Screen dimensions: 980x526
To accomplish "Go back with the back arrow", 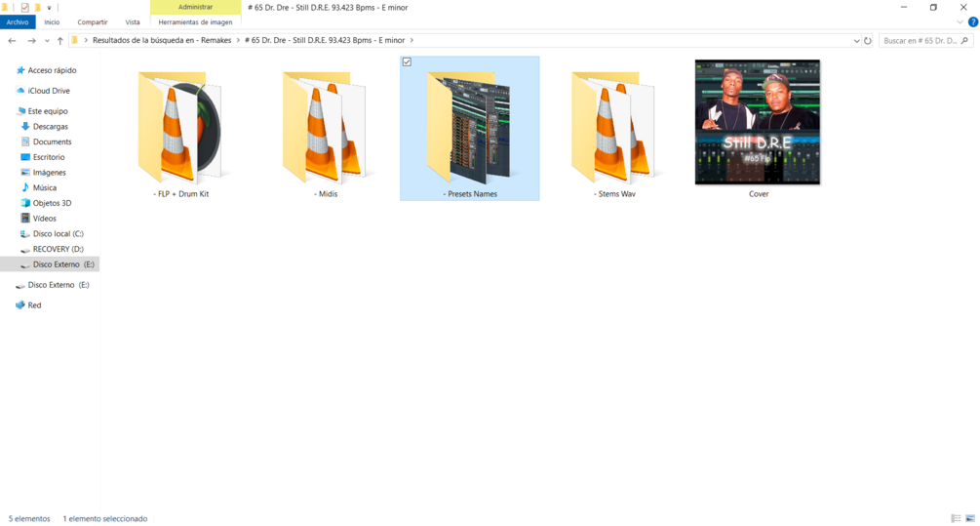I will [12, 41].
